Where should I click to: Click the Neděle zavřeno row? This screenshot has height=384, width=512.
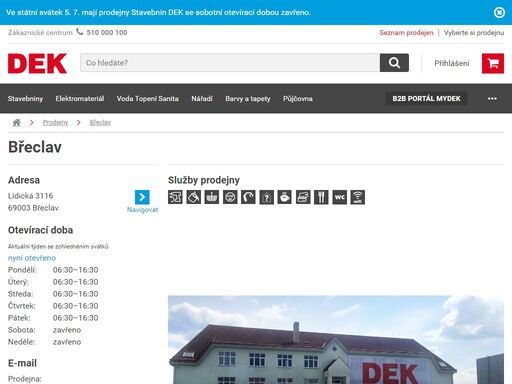click(x=44, y=342)
